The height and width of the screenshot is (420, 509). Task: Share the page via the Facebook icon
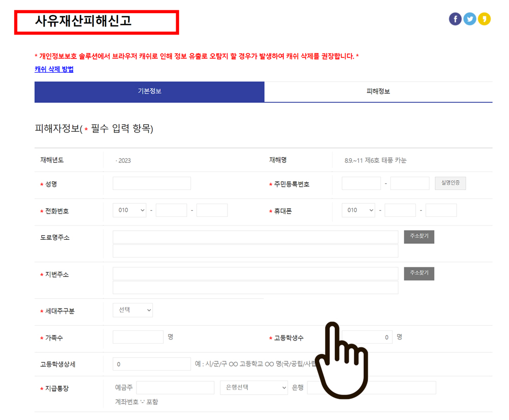(455, 19)
